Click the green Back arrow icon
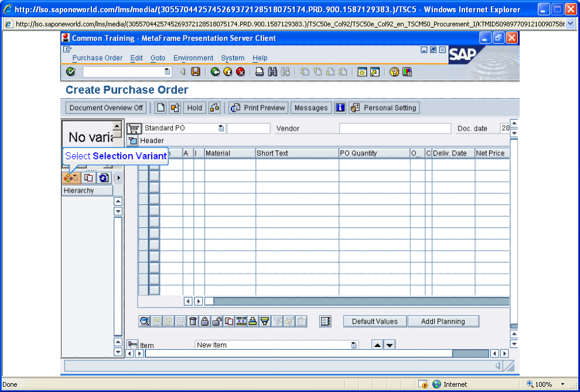 point(215,71)
